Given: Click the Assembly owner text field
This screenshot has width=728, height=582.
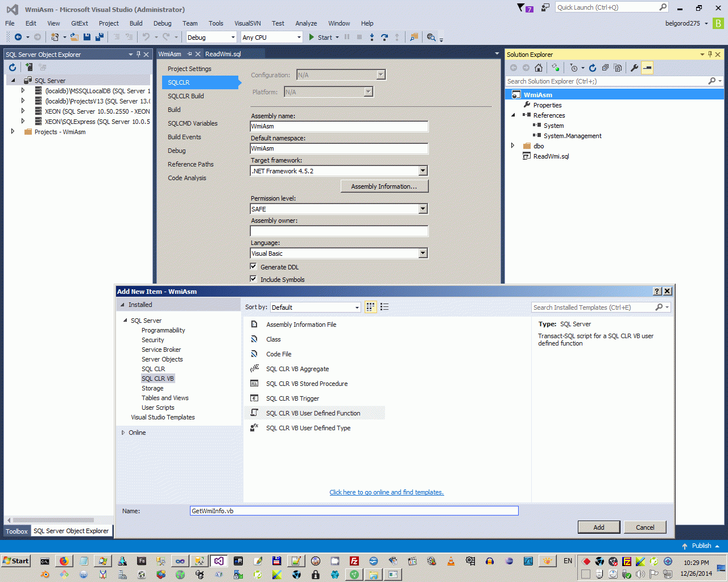Looking at the screenshot, I should coord(339,231).
